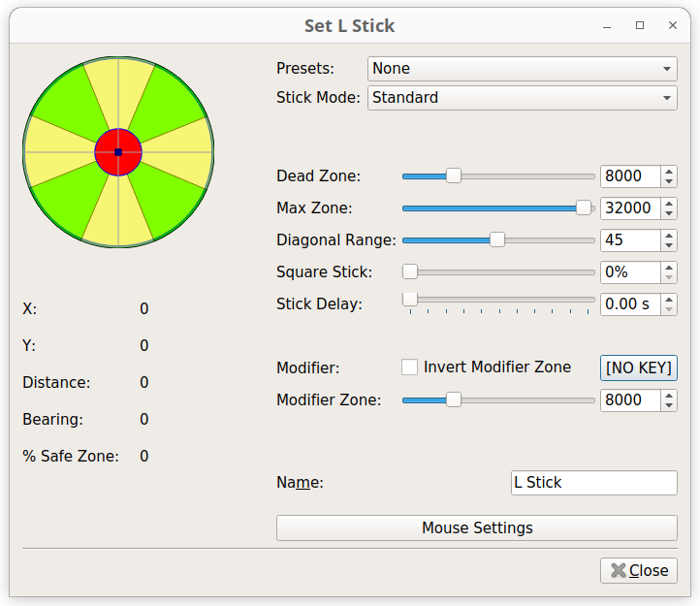The width and height of the screenshot is (700, 606).
Task: Click the Close button with X icon
Action: [x=638, y=571]
